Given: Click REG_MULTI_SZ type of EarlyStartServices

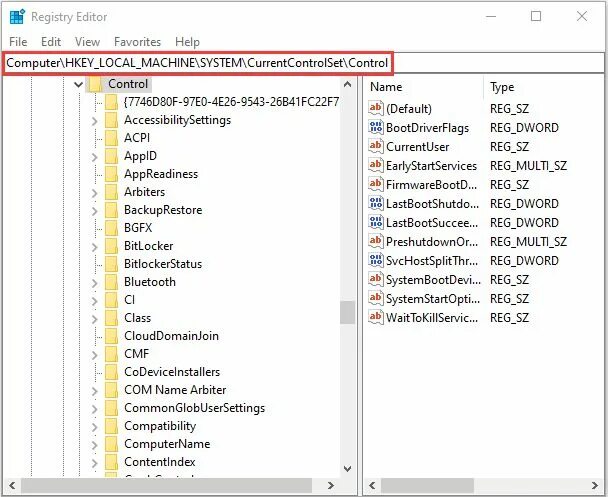Looking at the screenshot, I should [528, 166].
